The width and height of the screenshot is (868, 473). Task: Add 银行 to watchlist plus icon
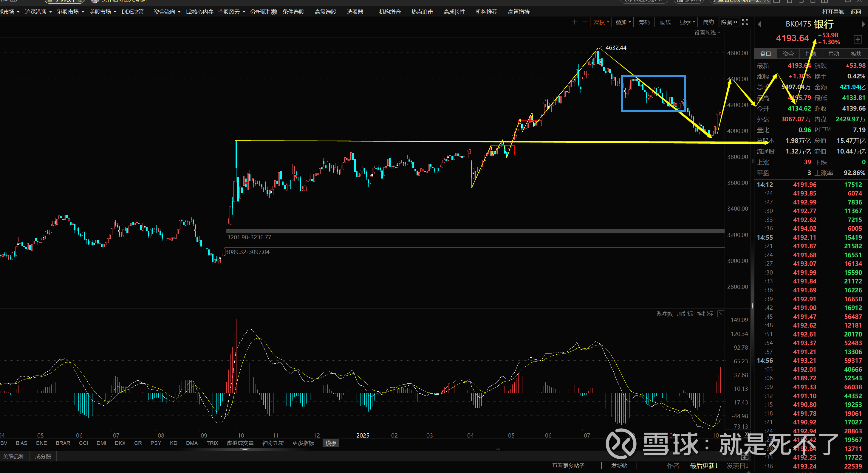click(858, 39)
